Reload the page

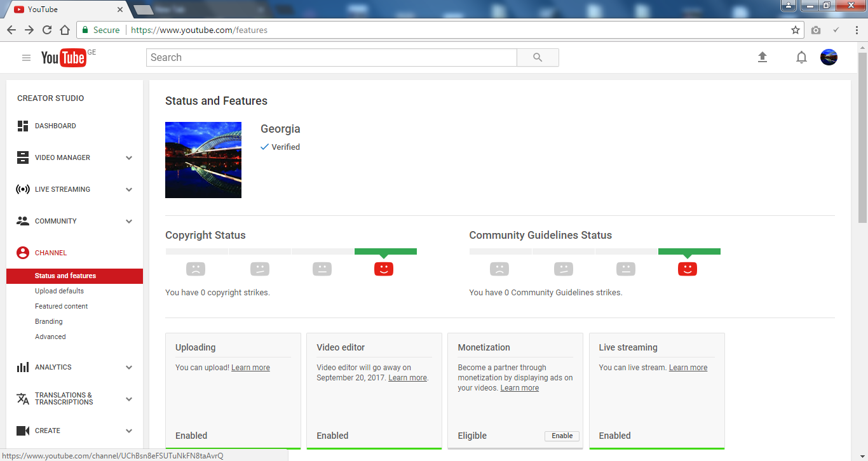tap(47, 30)
